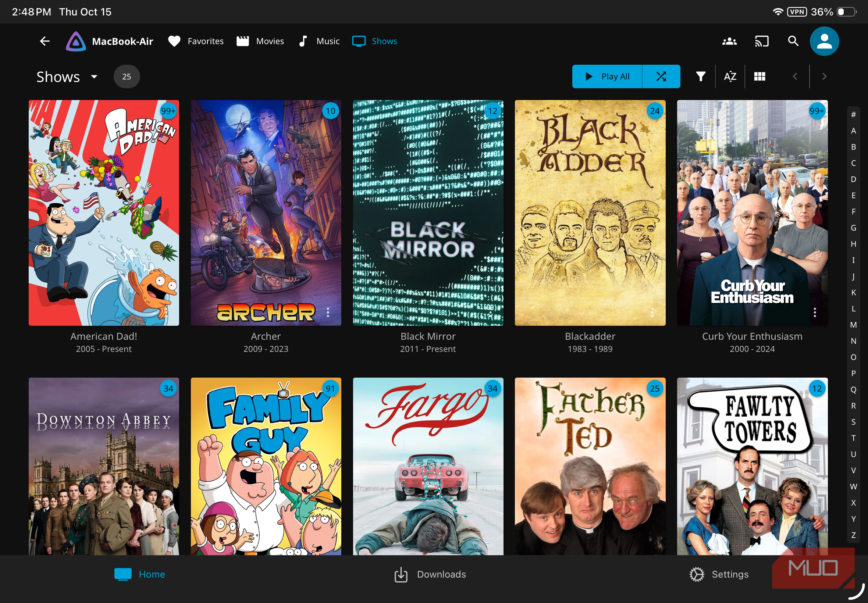Select the Shows tab
Image resolution: width=868 pixels, height=603 pixels.
coord(374,41)
